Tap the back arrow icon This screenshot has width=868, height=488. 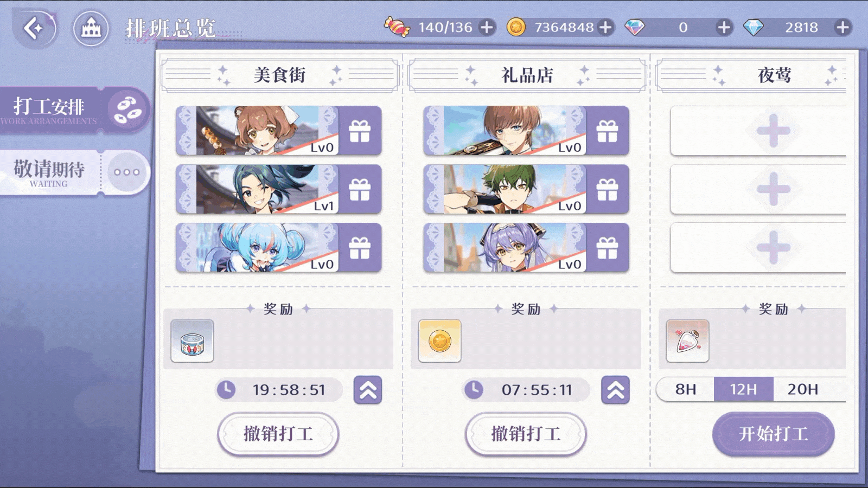[x=34, y=28]
